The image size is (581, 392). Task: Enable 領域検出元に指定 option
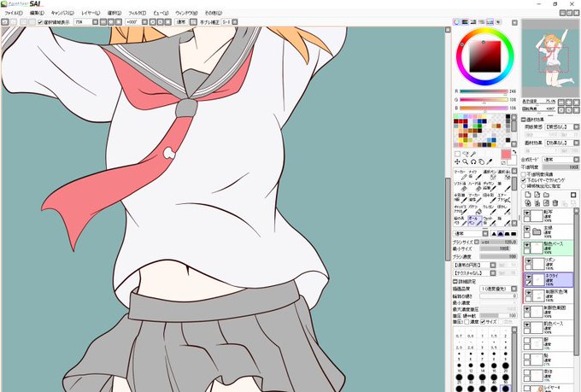(524, 185)
